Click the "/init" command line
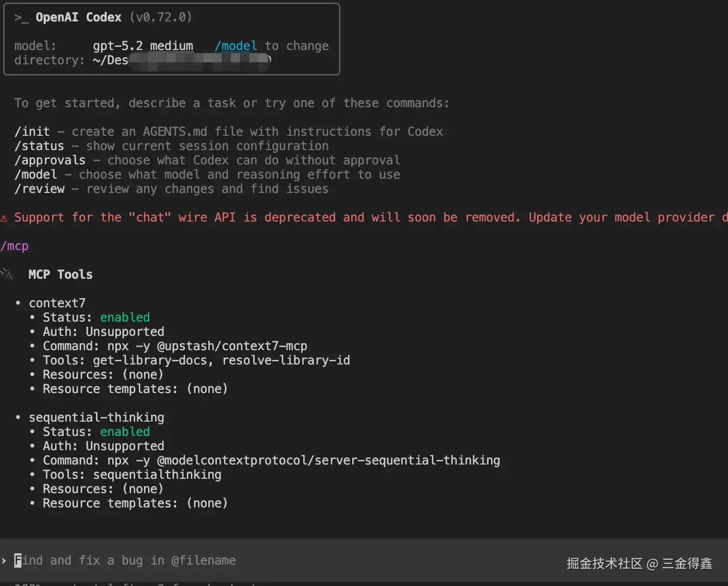The width and height of the screenshot is (728, 586). pyautogui.click(x=229, y=132)
